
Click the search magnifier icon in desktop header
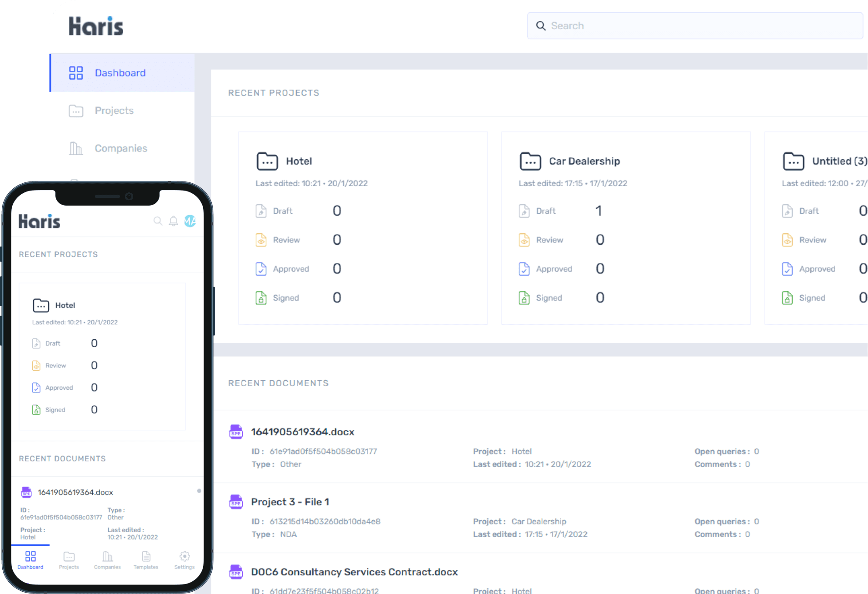541,26
